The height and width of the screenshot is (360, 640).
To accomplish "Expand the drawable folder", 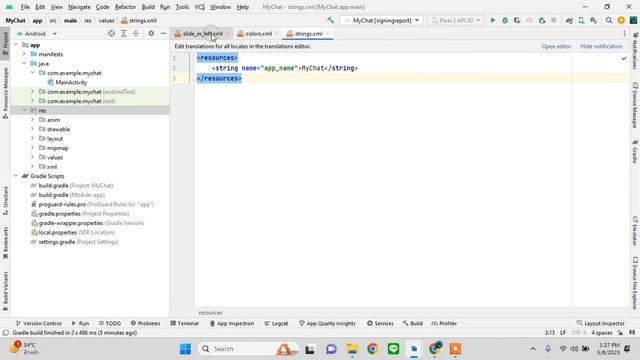I will click(x=32, y=129).
